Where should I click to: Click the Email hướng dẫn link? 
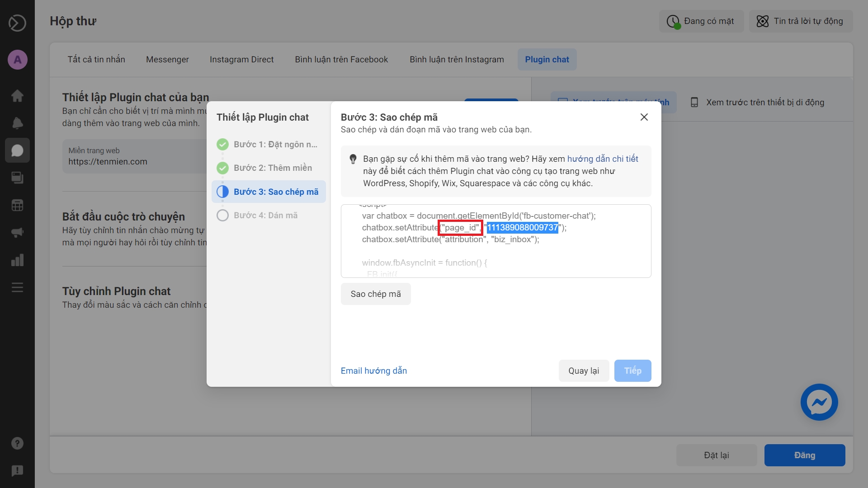point(373,371)
